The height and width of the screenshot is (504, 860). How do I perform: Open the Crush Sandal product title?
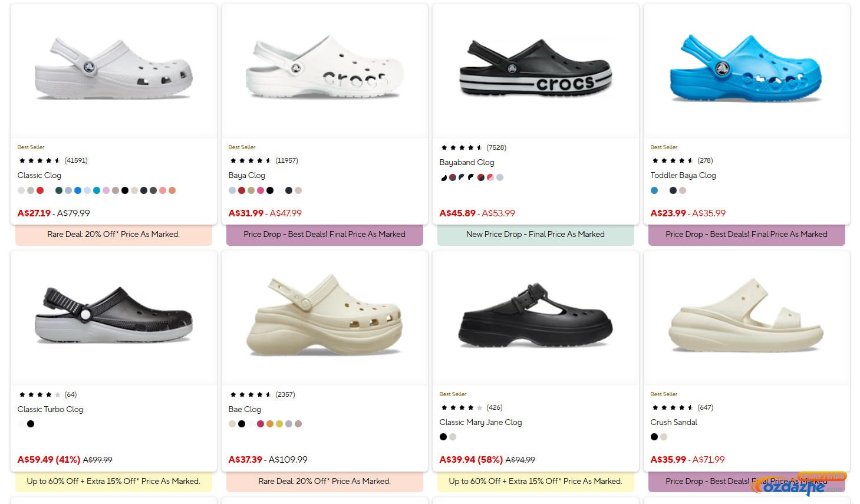[x=674, y=422]
